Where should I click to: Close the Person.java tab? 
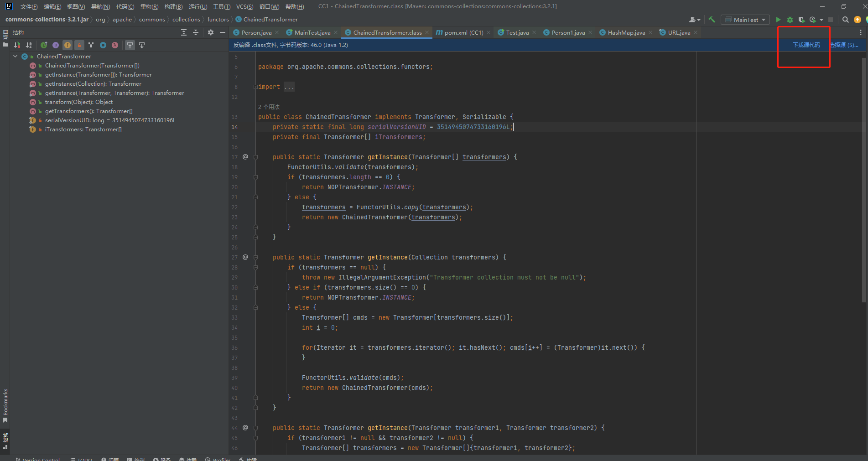pyautogui.click(x=277, y=32)
